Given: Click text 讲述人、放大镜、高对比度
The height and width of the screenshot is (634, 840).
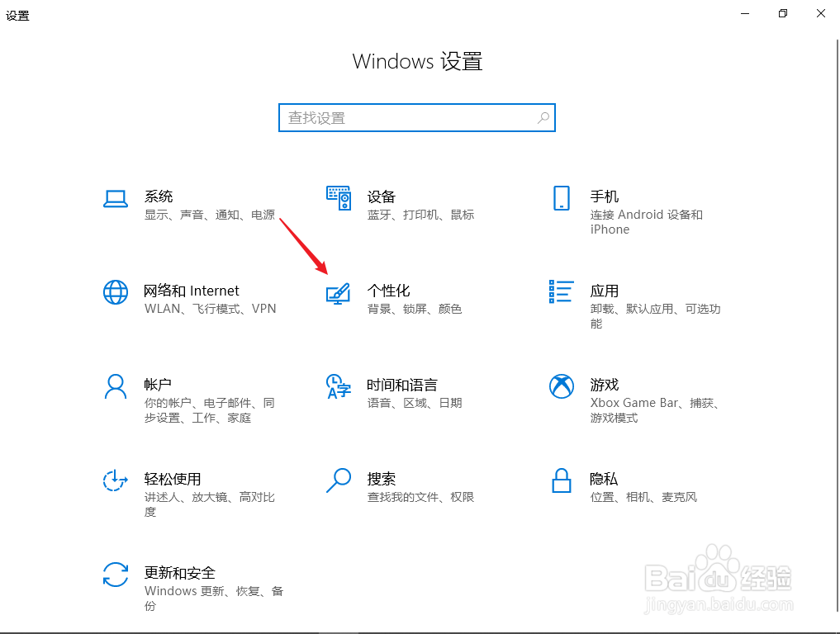Looking at the screenshot, I should pos(210,504).
